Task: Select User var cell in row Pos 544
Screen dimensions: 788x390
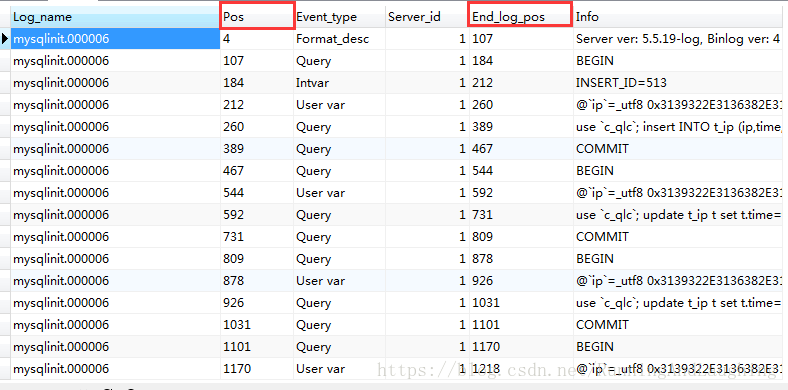Action: pyautogui.click(x=339, y=192)
